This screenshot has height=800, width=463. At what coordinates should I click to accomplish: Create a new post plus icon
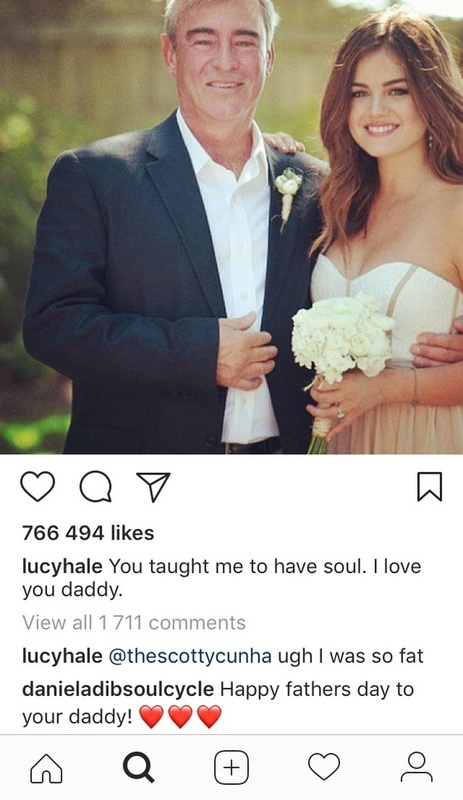[231, 767]
